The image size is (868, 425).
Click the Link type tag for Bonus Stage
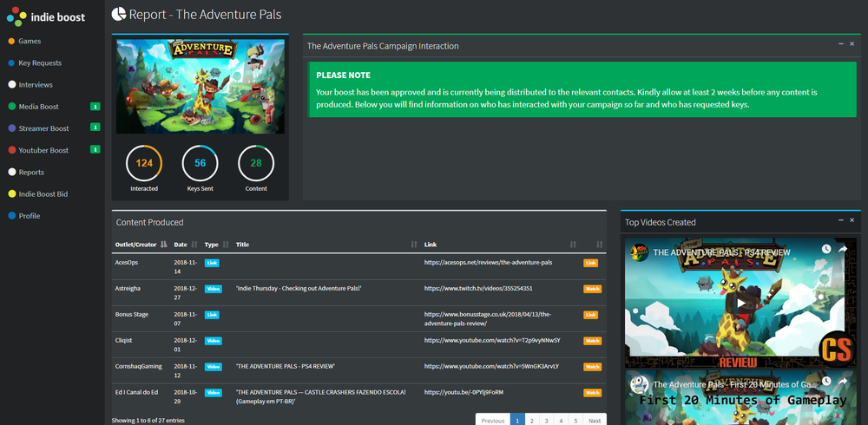click(212, 315)
